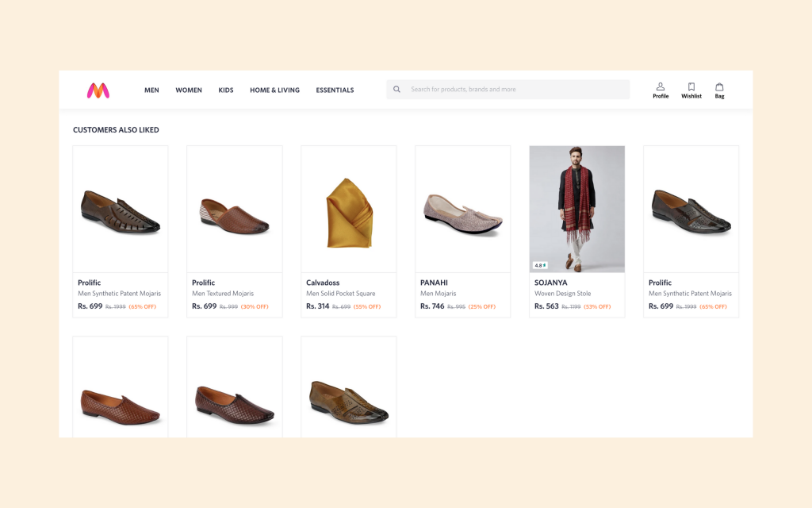Click the Rs. 746 price
This screenshot has width=812, height=508.
432,306
